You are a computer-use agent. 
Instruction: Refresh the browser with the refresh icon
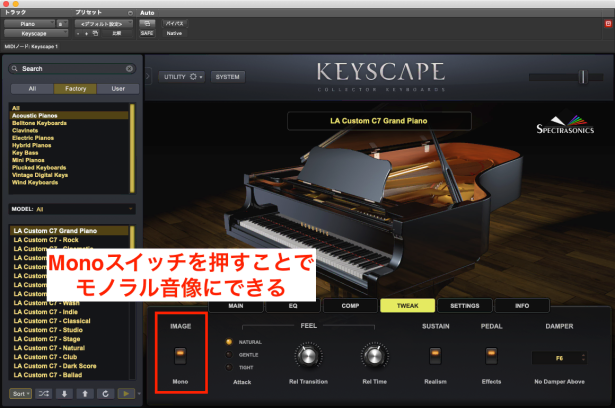[x=105, y=393]
